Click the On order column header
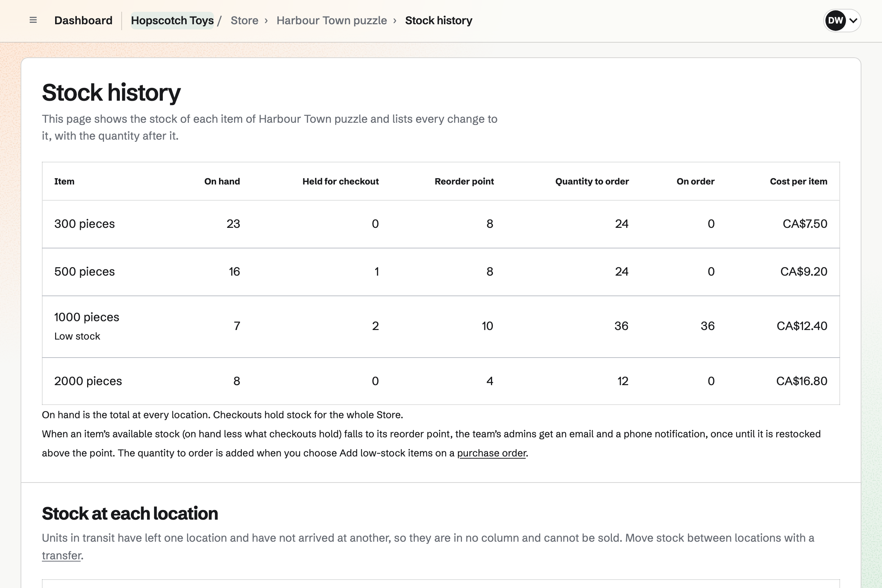The image size is (882, 588). (x=695, y=182)
